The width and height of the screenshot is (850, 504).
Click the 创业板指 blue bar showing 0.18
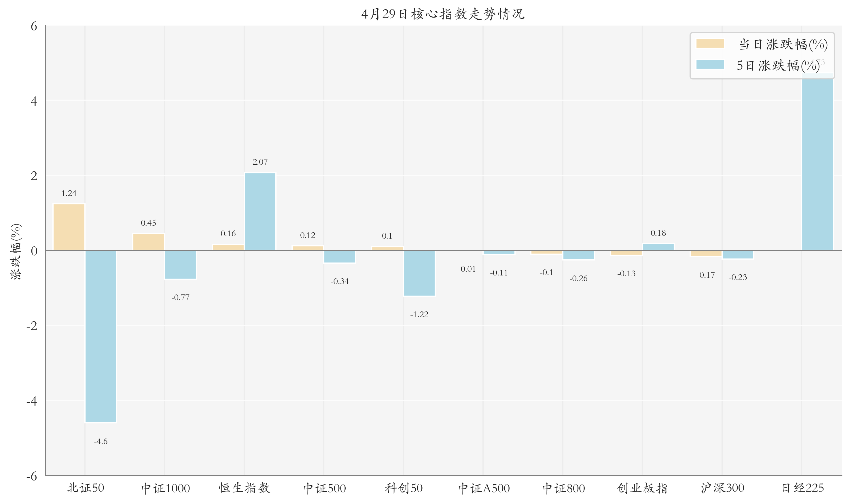658,247
